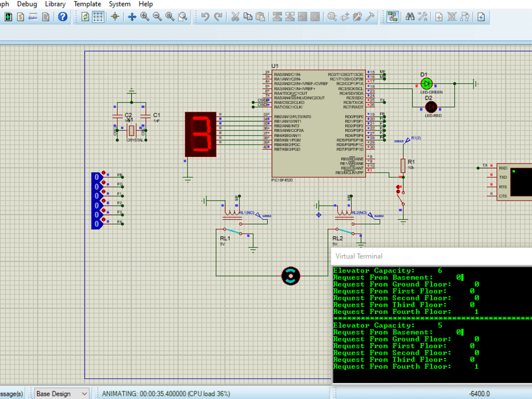The height and width of the screenshot is (399, 532).
Task: Redraw the schematic with the refresh icon
Action: pos(86,16)
